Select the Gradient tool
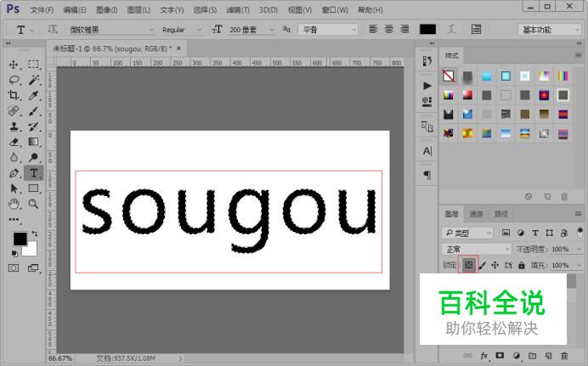The height and width of the screenshot is (366, 588). tap(33, 142)
